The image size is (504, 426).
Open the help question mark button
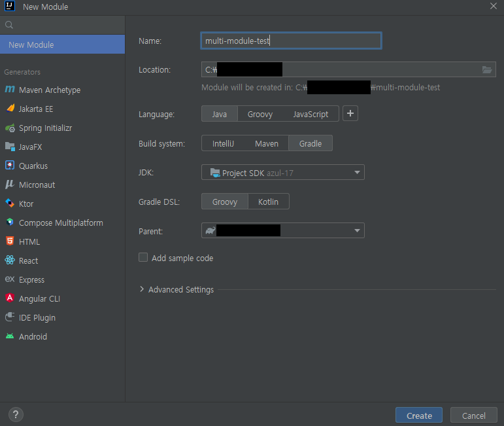coord(16,414)
